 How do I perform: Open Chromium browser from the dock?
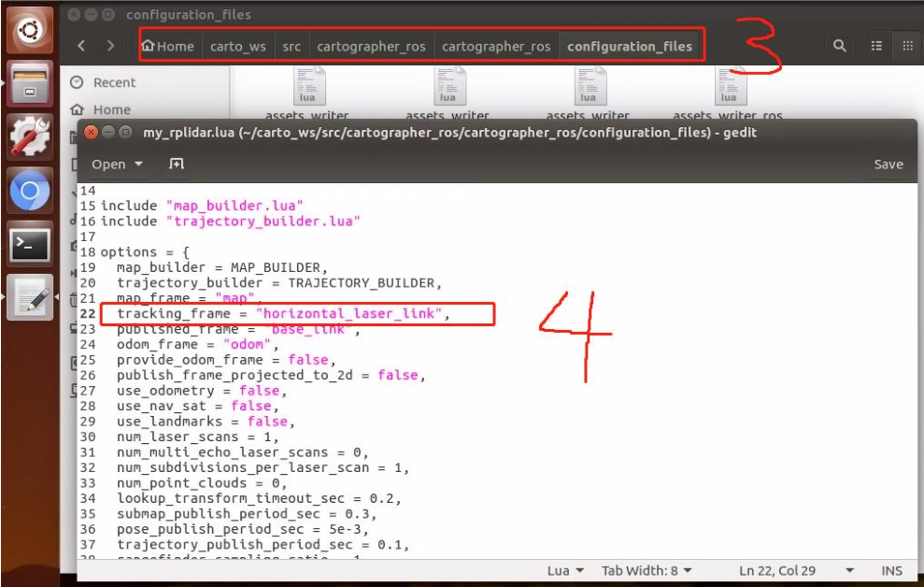coord(30,191)
